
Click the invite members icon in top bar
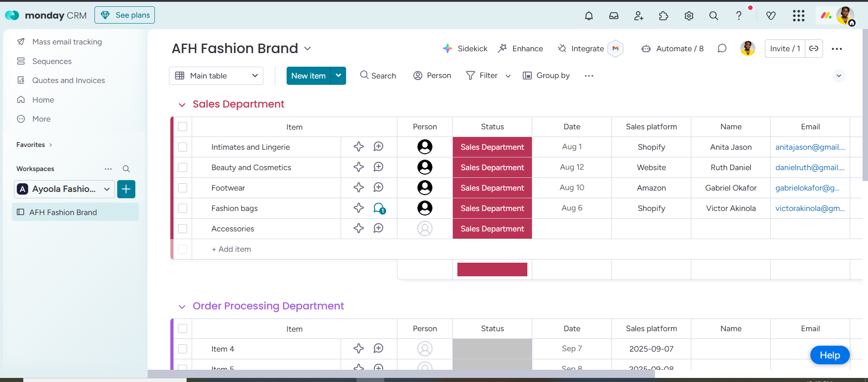[639, 16]
